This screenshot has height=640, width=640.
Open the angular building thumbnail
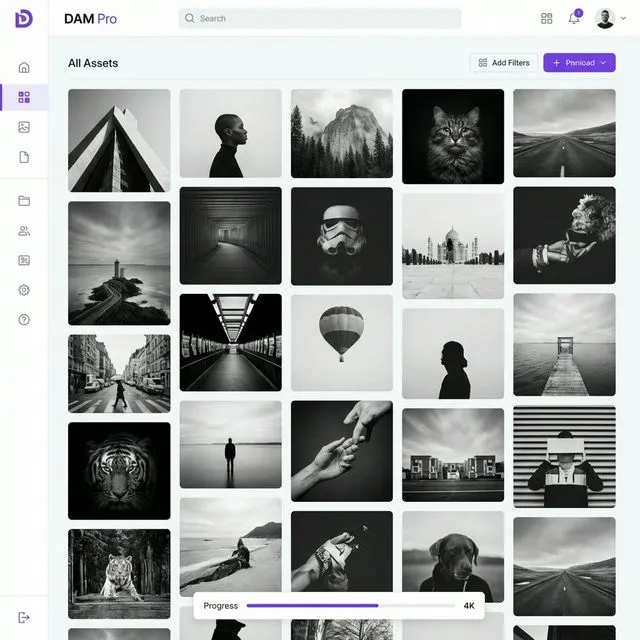119,140
